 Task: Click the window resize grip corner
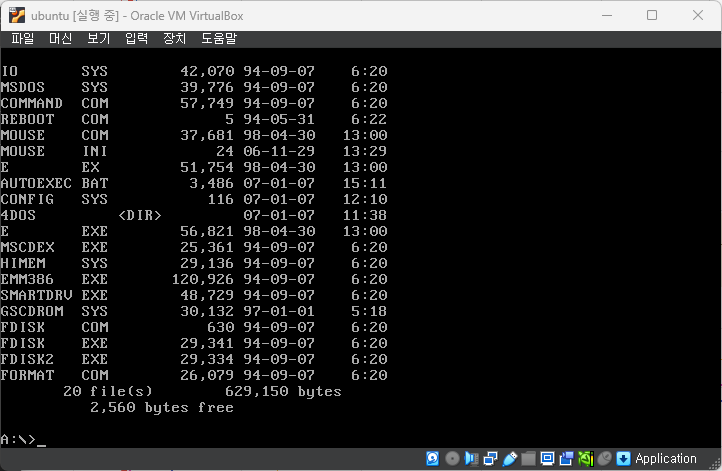pos(716,465)
